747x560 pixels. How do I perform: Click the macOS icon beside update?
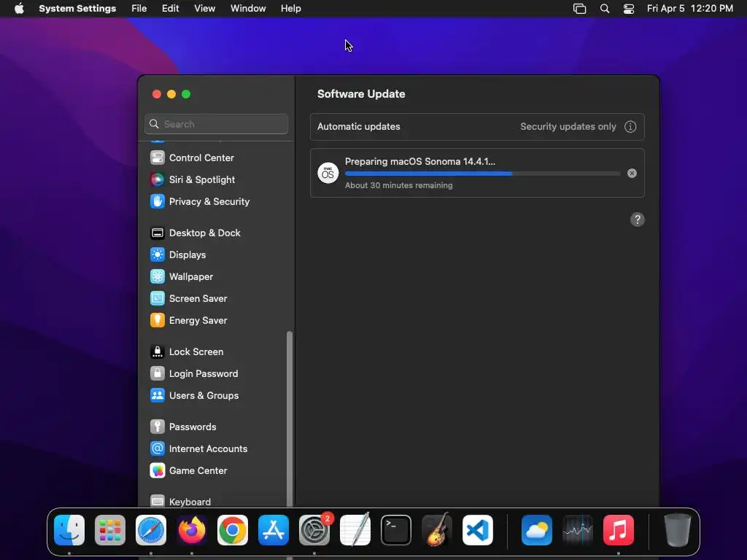[x=328, y=173]
